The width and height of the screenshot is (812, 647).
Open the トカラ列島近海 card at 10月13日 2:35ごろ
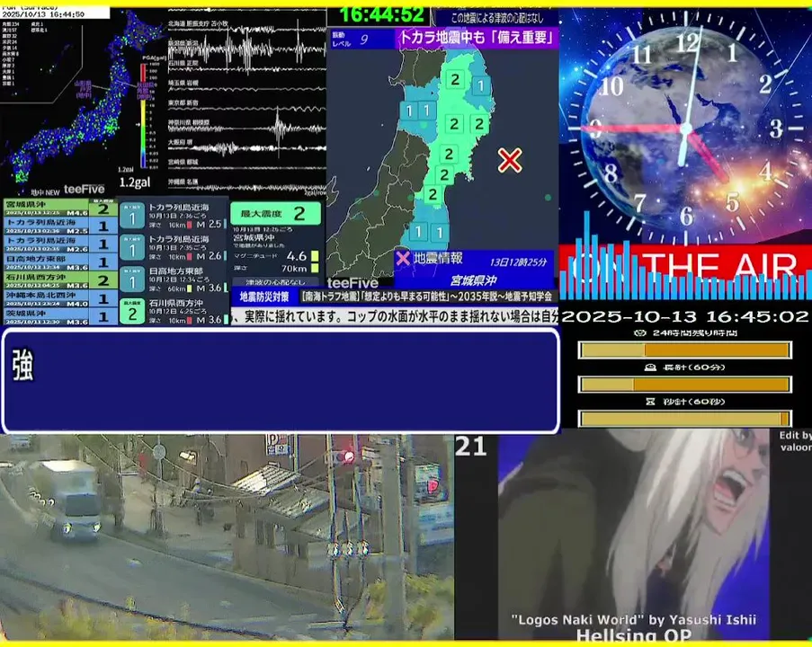174,247
